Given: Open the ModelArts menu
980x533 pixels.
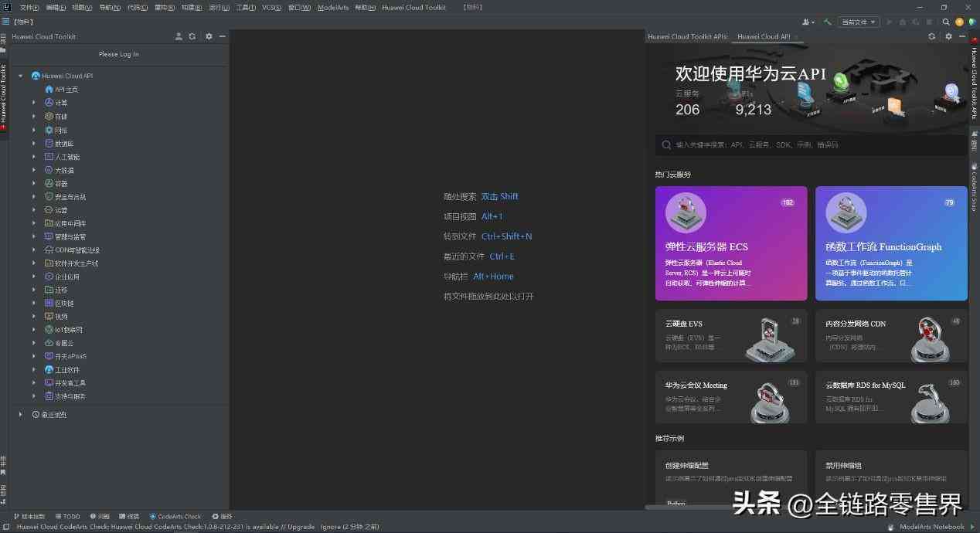Looking at the screenshot, I should pyautogui.click(x=333, y=7).
